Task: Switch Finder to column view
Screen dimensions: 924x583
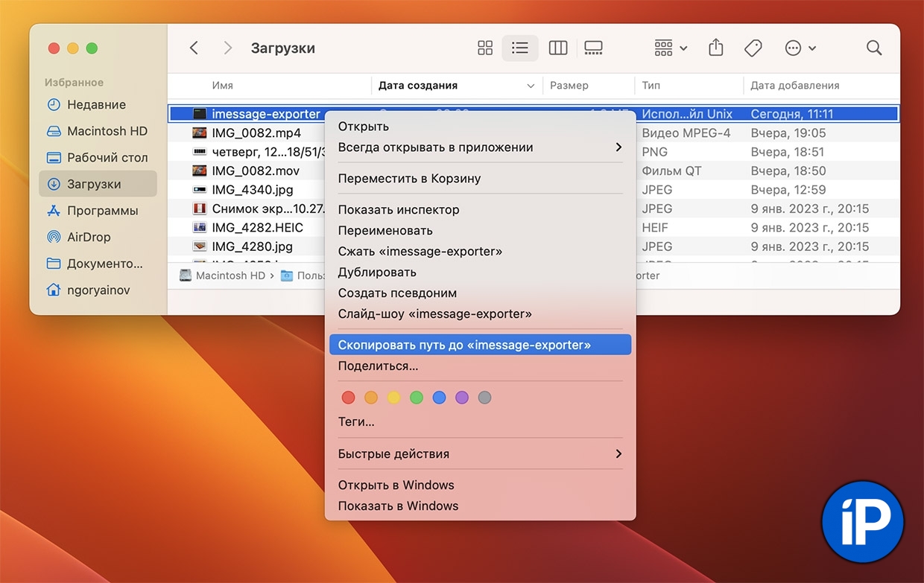Action: click(x=557, y=48)
